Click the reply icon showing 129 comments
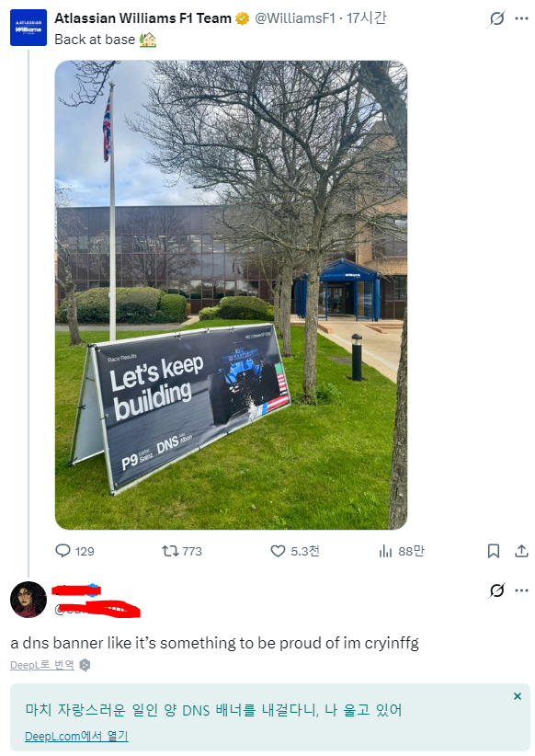 (63, 551)
